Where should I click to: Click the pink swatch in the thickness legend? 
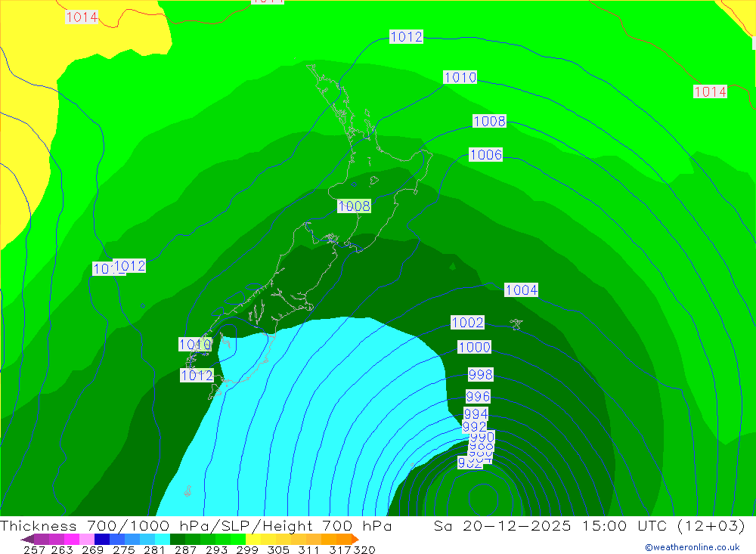click(x=87, y=539)
